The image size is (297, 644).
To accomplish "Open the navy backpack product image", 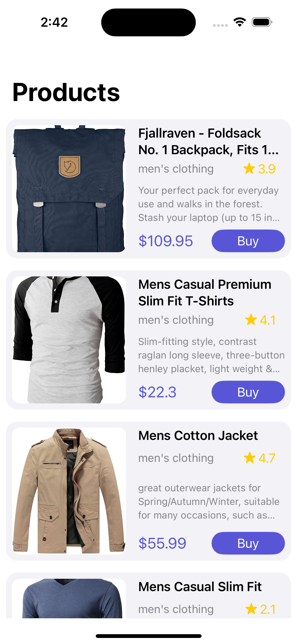I will click(x=69, y=189).
